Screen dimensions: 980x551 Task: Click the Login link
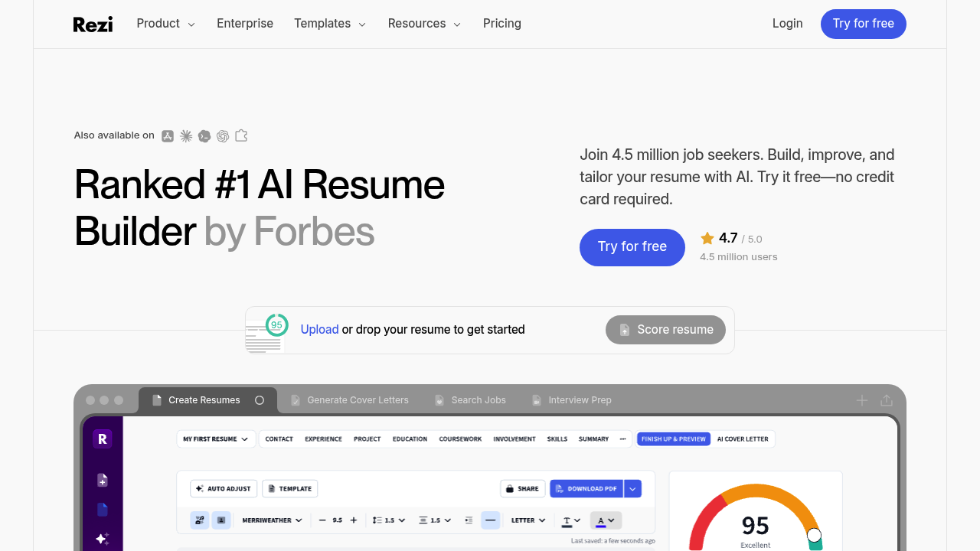coord(787,24)
